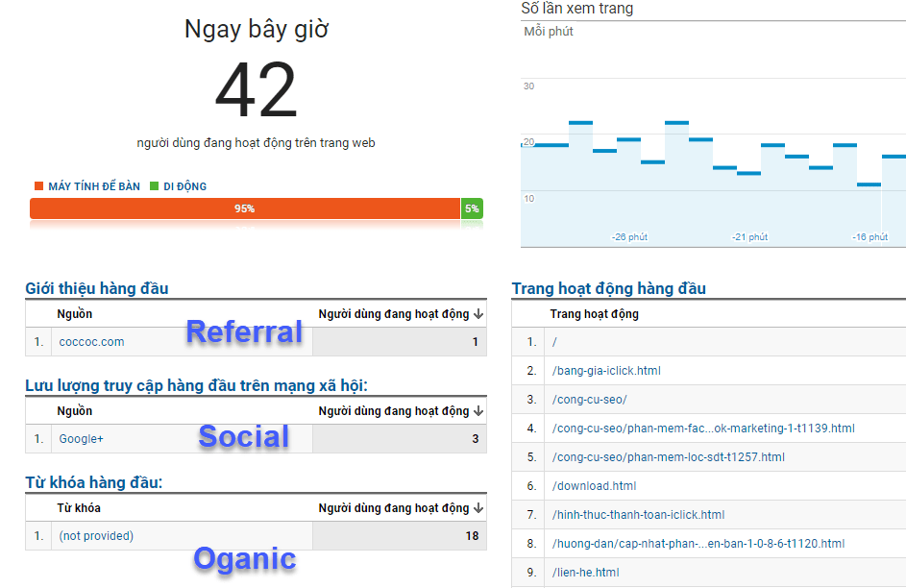
Task: Open the Google+ social source
Action: (84, 438)
